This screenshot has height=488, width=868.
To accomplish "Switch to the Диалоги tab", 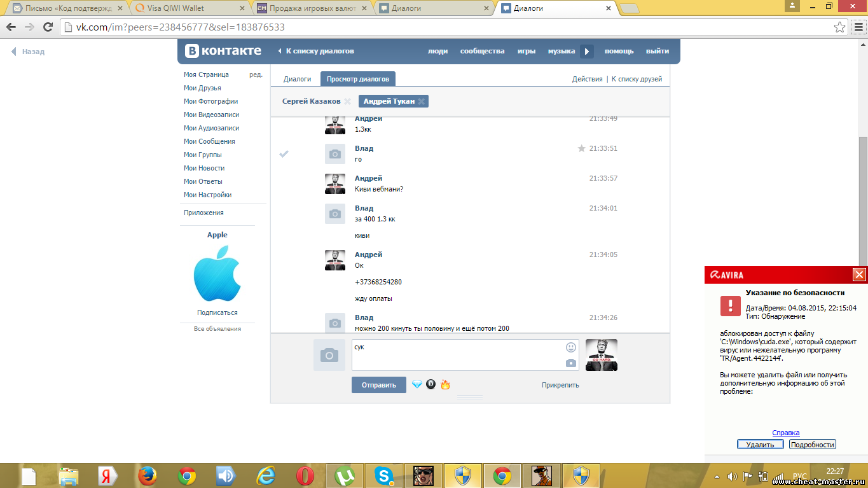I will tap(297, 79).
